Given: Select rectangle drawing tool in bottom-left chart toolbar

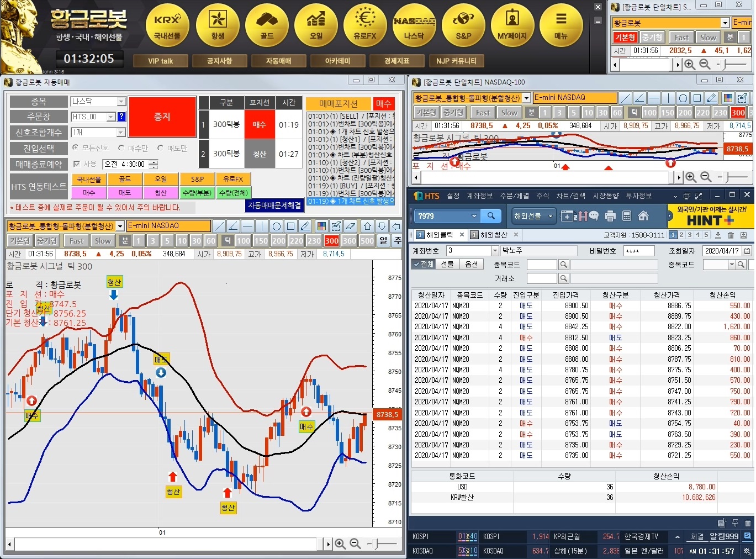Looking at the screenshot, I should pyautogui.click(x=290, y=226).
